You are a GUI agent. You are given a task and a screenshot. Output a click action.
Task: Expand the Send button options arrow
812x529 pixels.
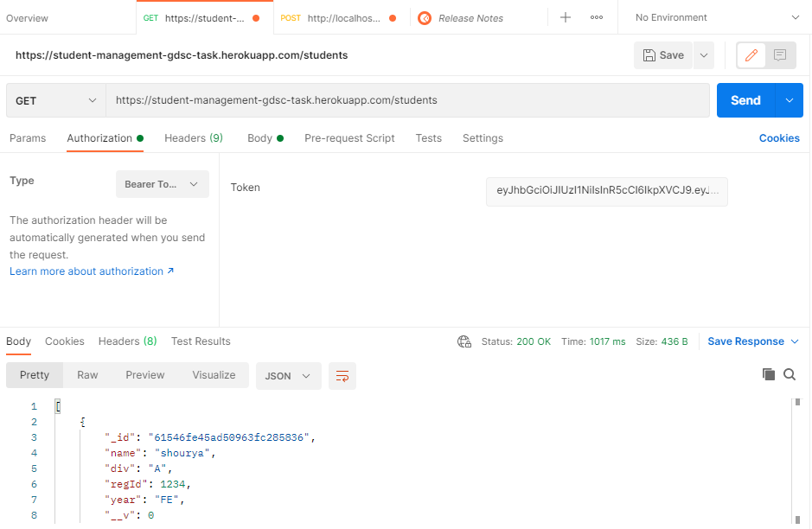[790, 100]
